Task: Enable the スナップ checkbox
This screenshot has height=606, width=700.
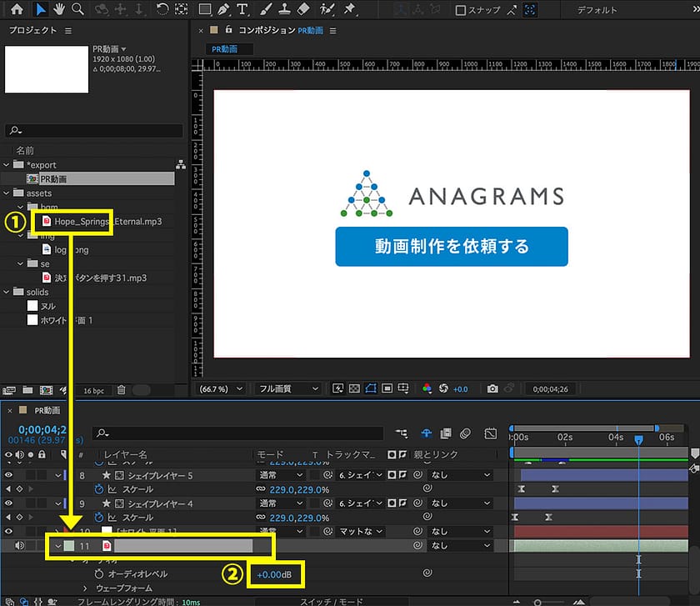Action: (x=461, y=11)
